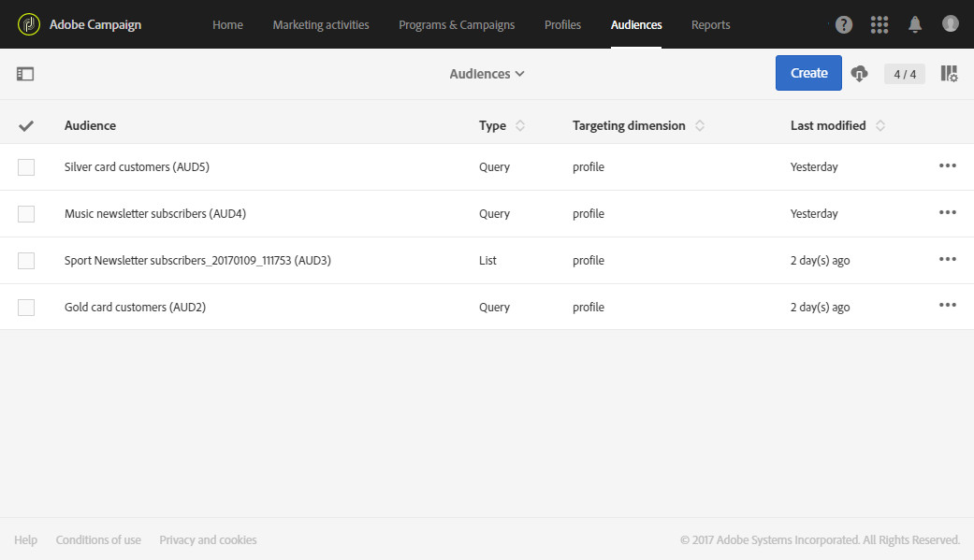Viewport: 974px width, 560px height.
Task: Go to the Marketing activities tab
Action: click(321, 25)
